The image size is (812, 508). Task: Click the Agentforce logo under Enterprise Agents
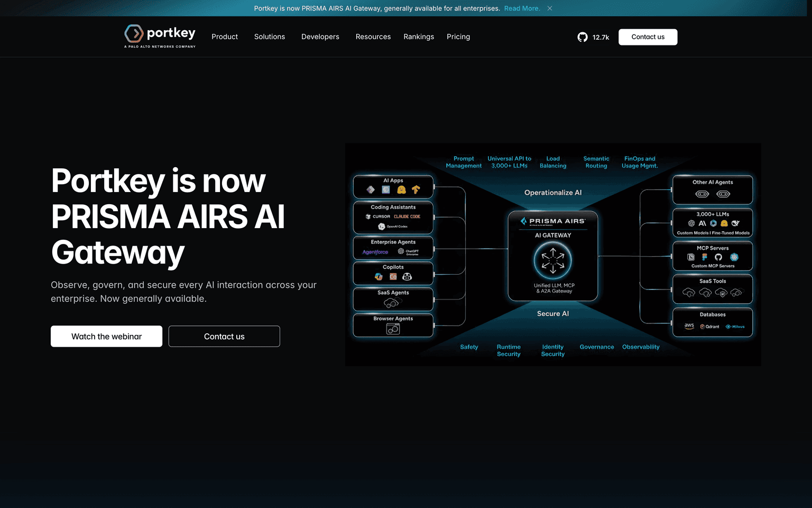(375, 252)
